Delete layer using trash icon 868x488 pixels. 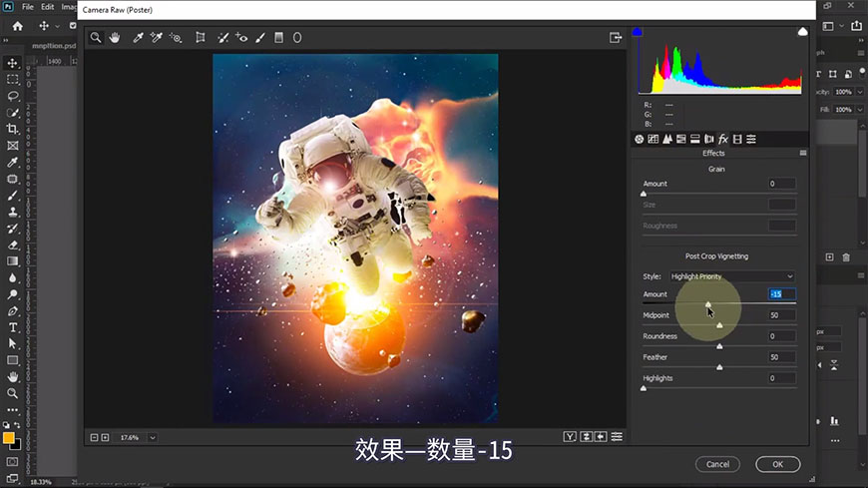tap(846, 257)
